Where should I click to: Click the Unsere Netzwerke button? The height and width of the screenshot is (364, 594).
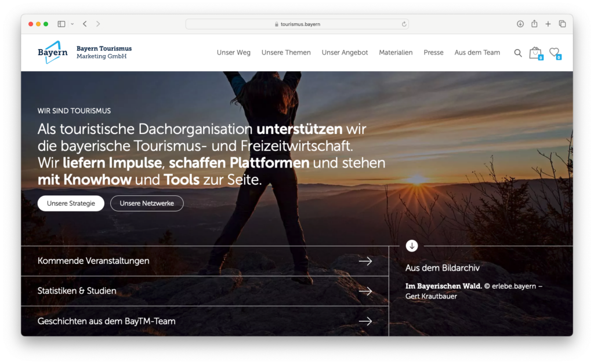[x=147, y=203]
